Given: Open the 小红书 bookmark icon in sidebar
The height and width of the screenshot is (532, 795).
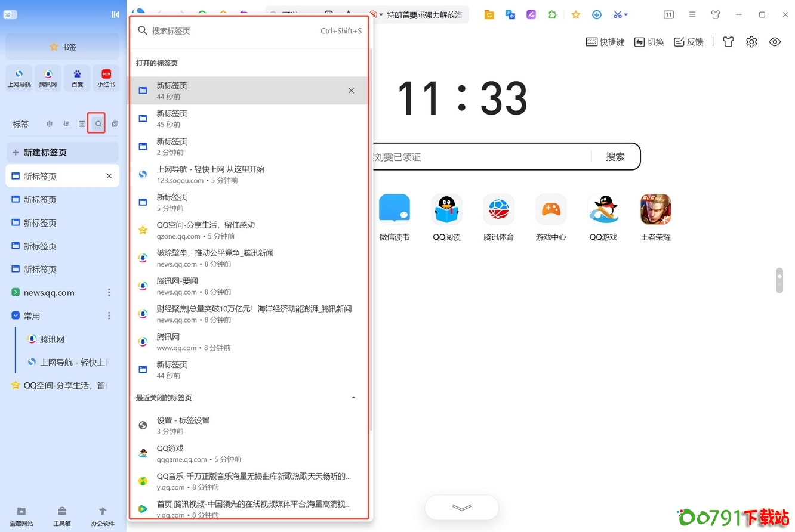Looking at the screenshot, I should 106,78.
